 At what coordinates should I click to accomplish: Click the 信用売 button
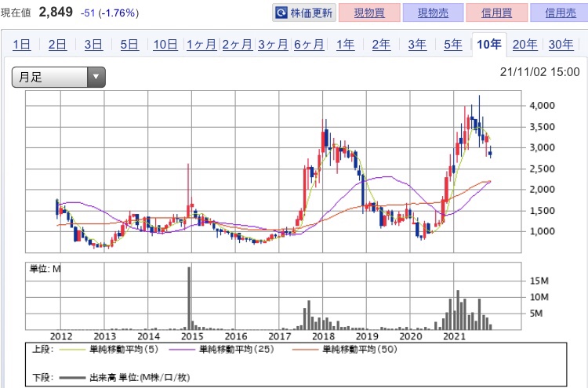pos(560,13)
